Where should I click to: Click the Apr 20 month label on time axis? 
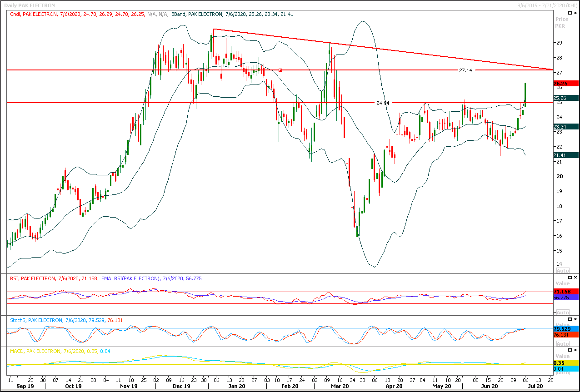pos(394,387)
